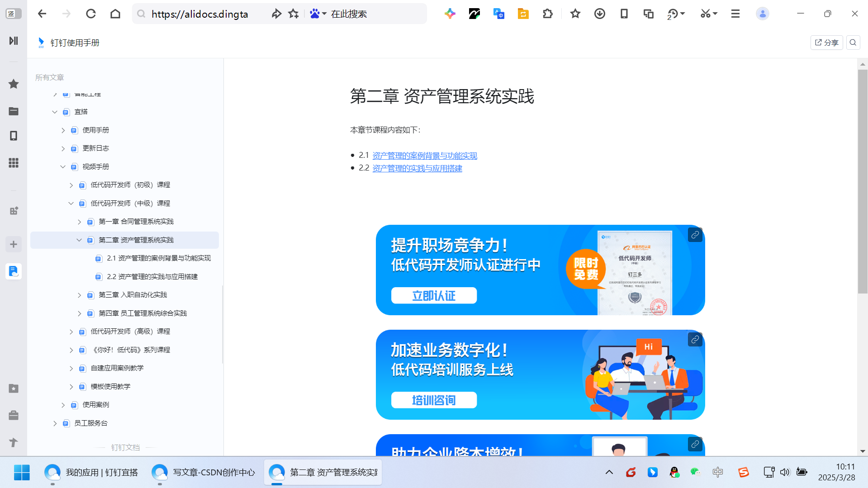Click the DingTalk sidebar app icon
This screenshot has height=488, width=868.
(14, 271)
